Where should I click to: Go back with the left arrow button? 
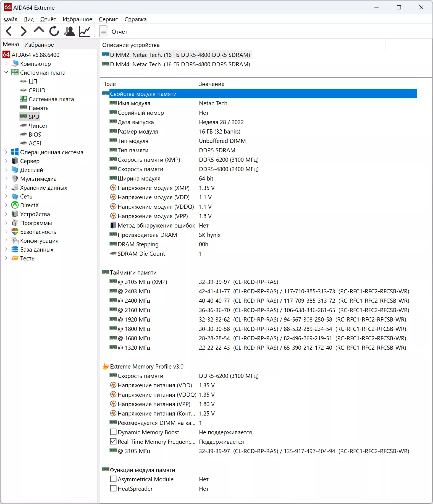click(x=9, y=31)
